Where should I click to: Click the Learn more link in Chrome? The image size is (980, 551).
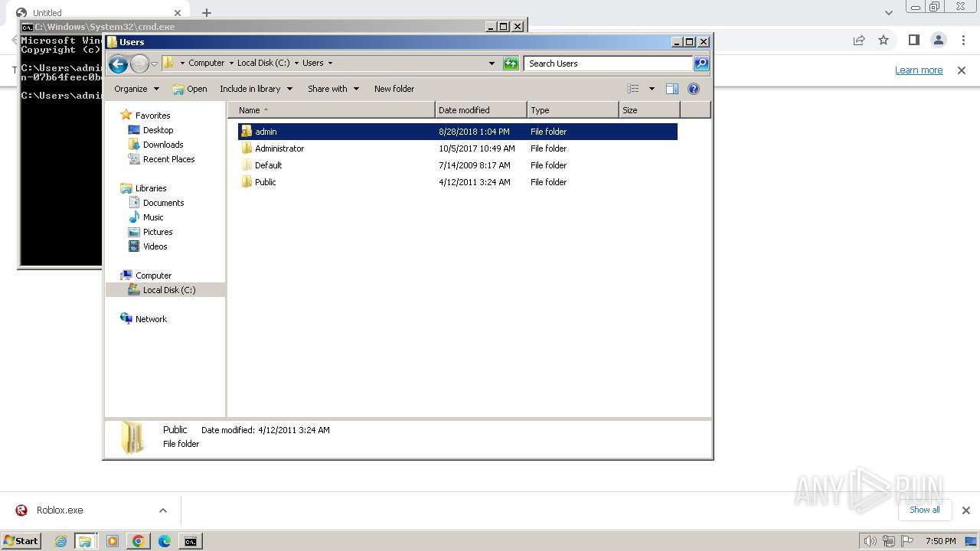(919, 70)
